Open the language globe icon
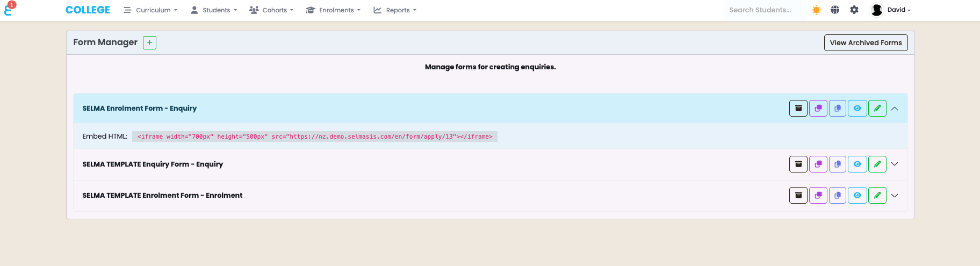This screenshot has width=980, height=266. click(835, 10)
